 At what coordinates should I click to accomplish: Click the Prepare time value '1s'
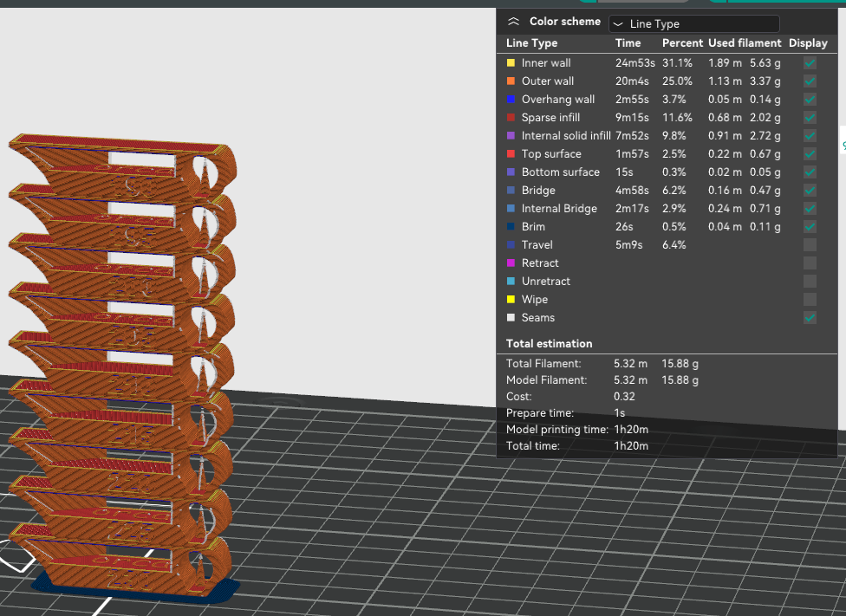(x=620, y=413)
